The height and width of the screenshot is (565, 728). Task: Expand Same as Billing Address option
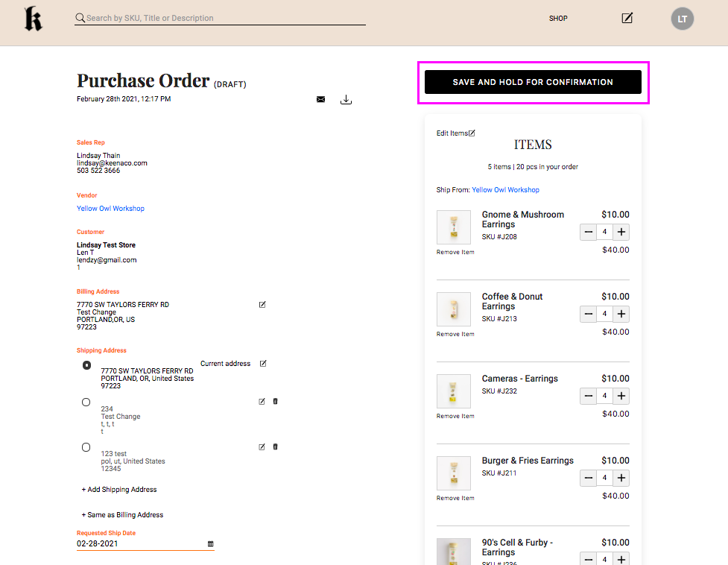coord(122,515)
